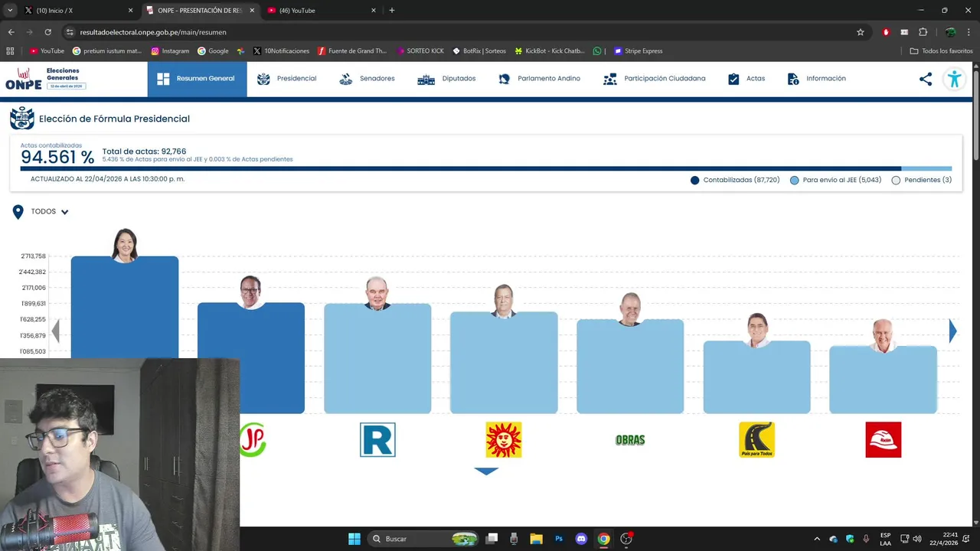Open Chrome extensions puzzle icon

(923, 32)
